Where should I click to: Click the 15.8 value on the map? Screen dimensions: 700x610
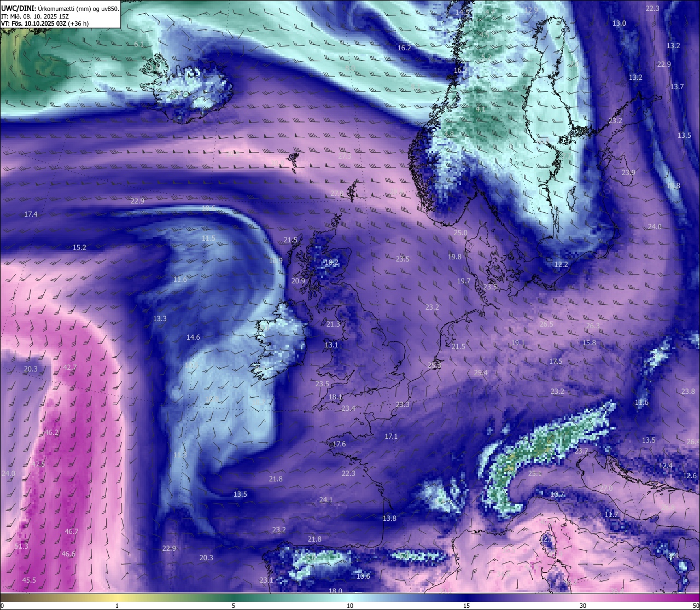click(x=589, y=342)
